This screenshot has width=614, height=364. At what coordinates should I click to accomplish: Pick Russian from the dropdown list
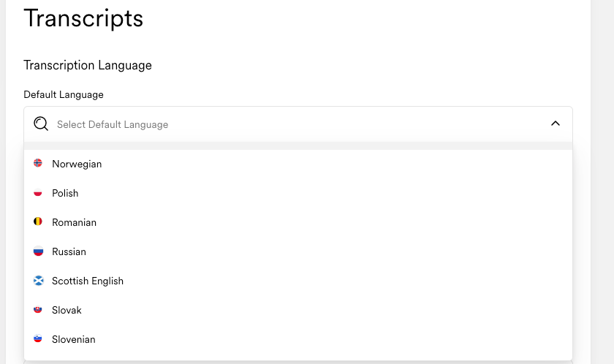point(298,251)
